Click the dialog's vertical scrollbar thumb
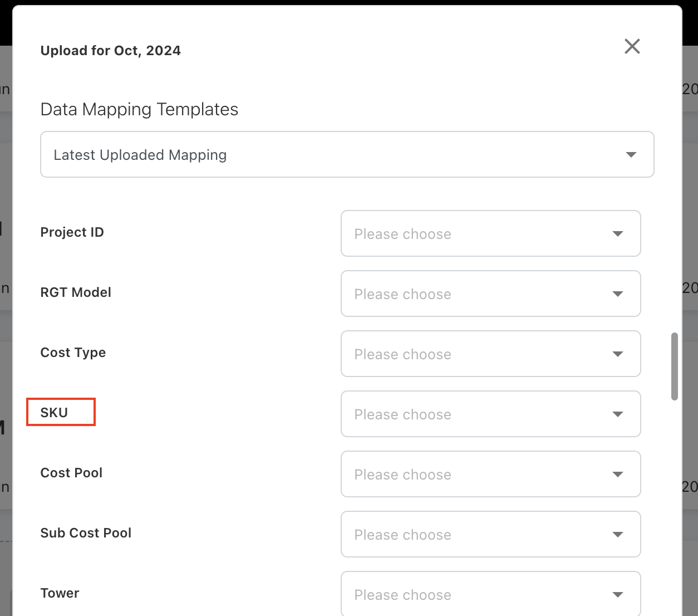Viewport: 698px width, 616px height. tap(674, 366)
